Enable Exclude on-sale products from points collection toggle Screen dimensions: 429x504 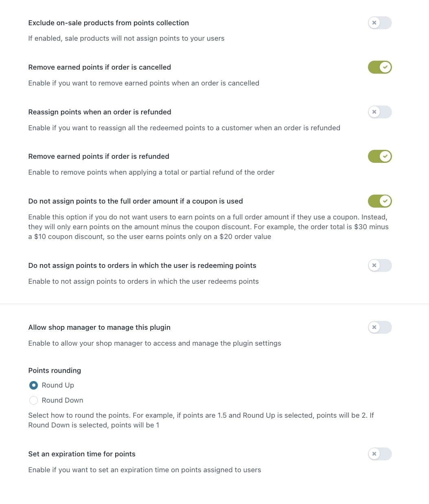(379, 23)
